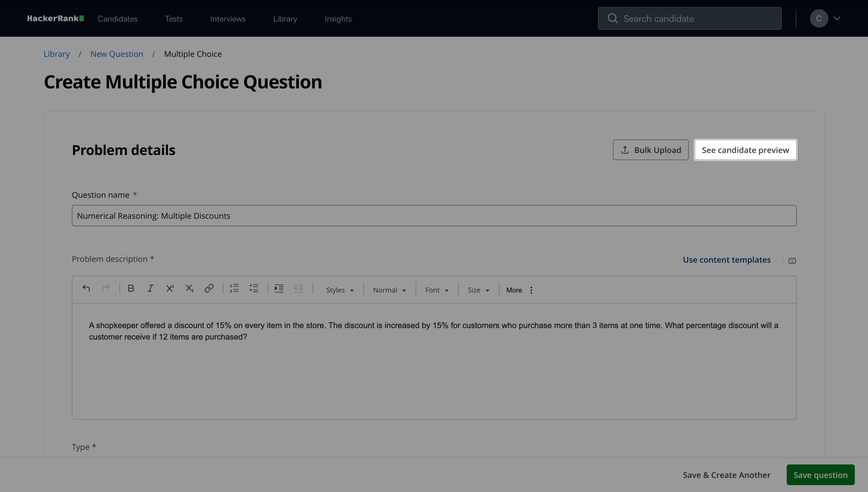Image resolution: width=868 pixels, height=492 pixels.
Task: Click the Save question button
Action: pyautogui.click(x=820, y=475)
